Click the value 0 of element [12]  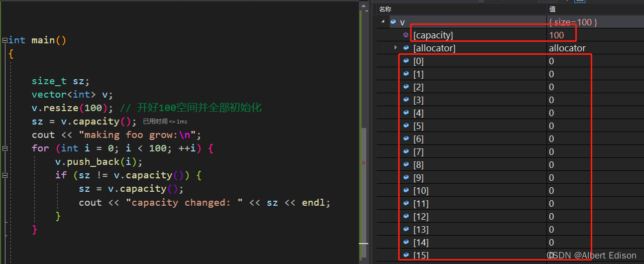click(x=551, y=216)
